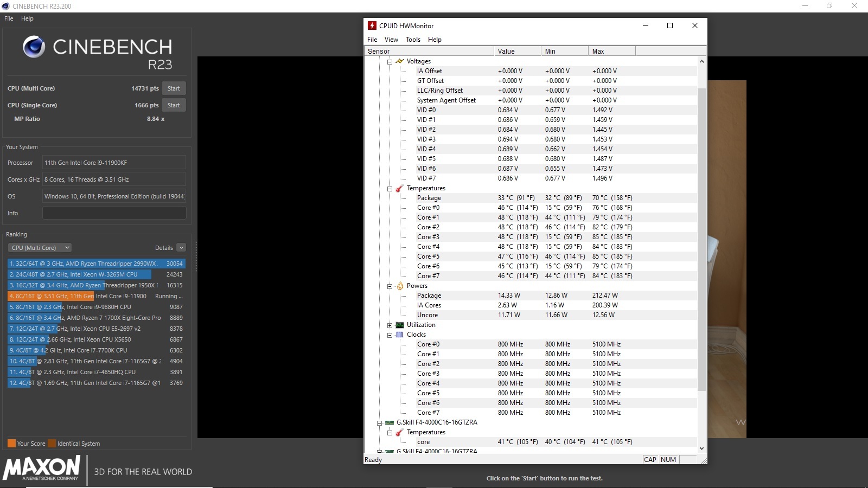Click the HWMonitor red lightning title bar icon
868x488 pixels.
point(372,25)
